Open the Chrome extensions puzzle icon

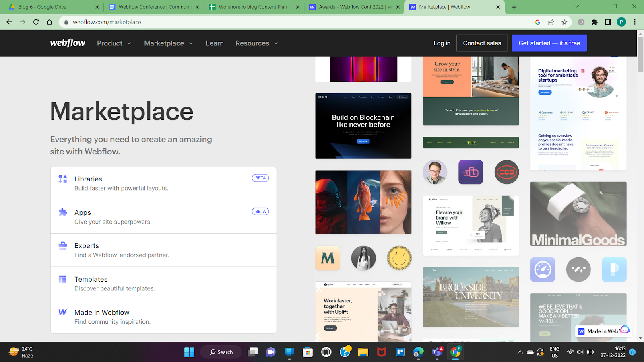coord(594,22)
